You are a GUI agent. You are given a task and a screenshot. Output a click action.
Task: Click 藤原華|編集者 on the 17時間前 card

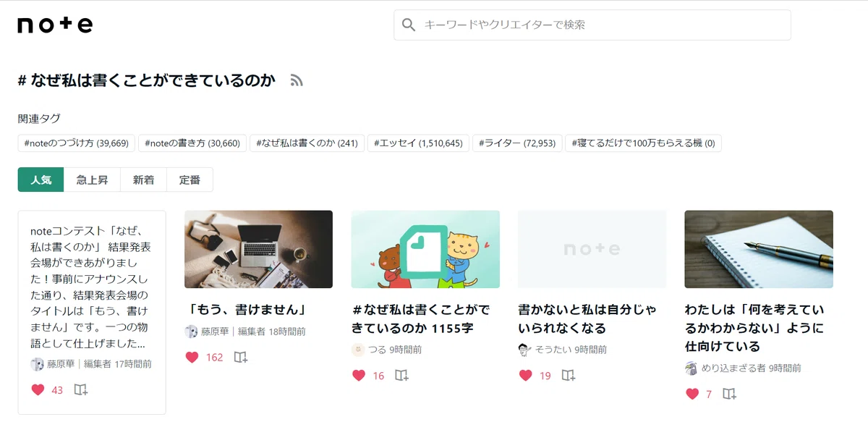[79, 364]
